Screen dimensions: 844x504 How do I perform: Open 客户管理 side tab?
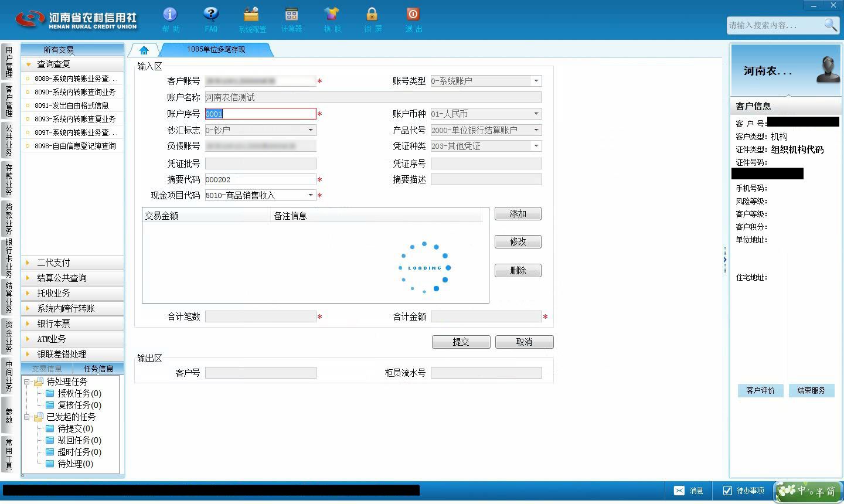click(9, 101)
